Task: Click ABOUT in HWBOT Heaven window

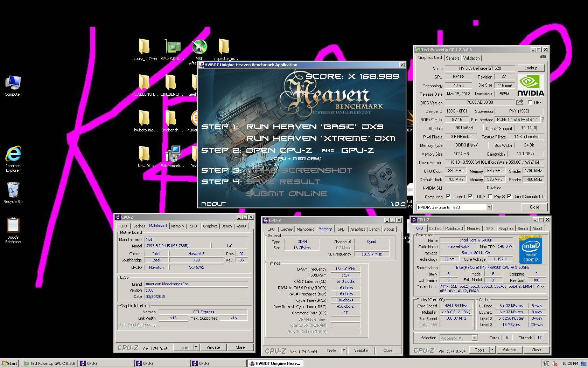Action: coord(213,204)
